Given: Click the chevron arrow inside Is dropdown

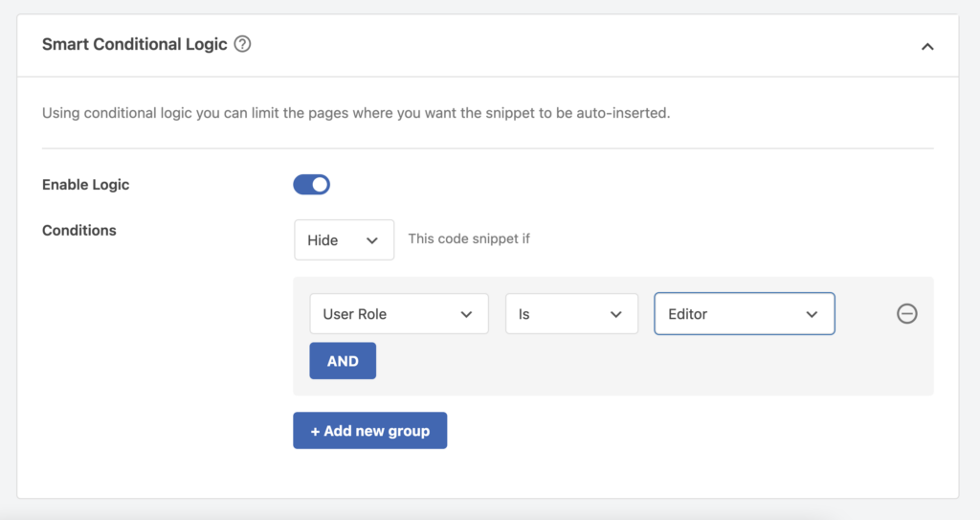Looking at the screenshot, I should point(615,314).
